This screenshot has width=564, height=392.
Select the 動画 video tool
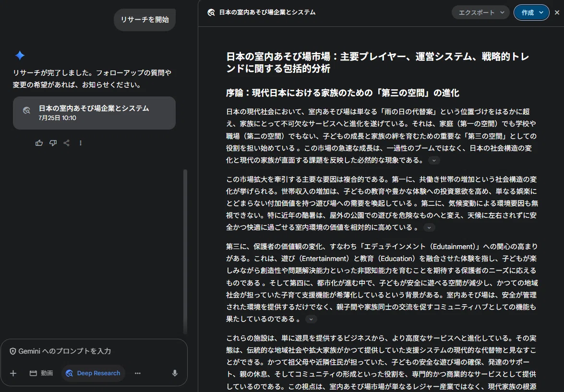(x=41, y=373)
